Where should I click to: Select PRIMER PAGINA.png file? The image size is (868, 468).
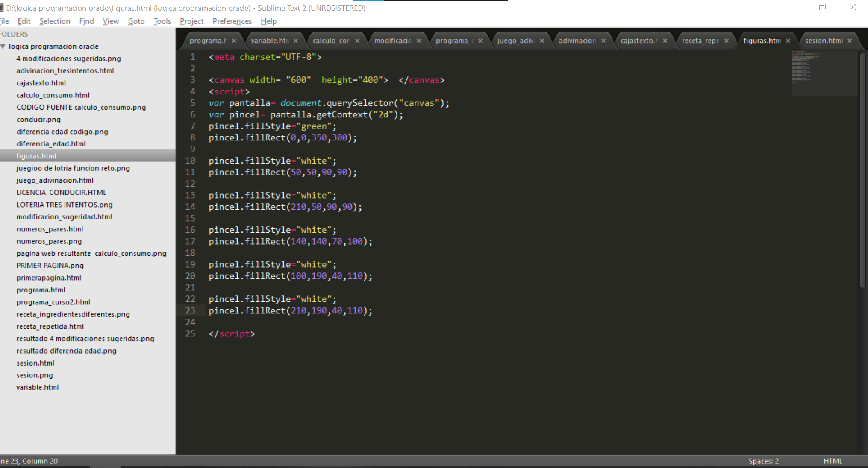pyautogui.click(x=50, y=266)
